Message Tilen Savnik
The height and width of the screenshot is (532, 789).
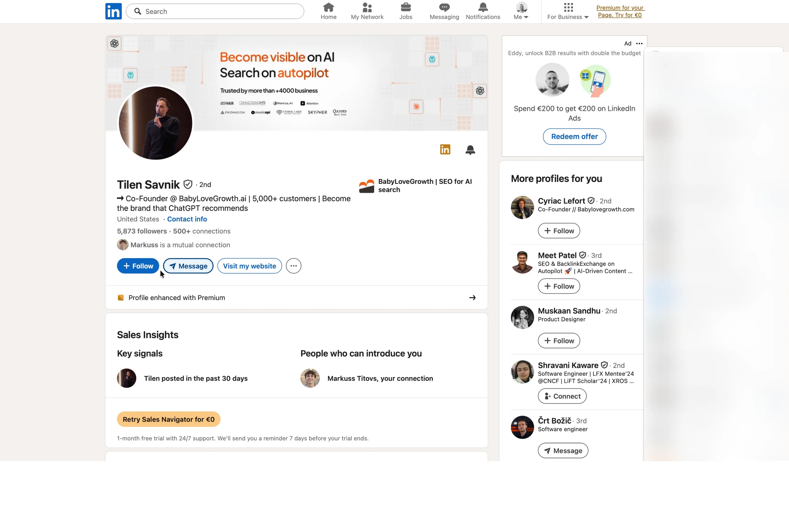point(188,266)
